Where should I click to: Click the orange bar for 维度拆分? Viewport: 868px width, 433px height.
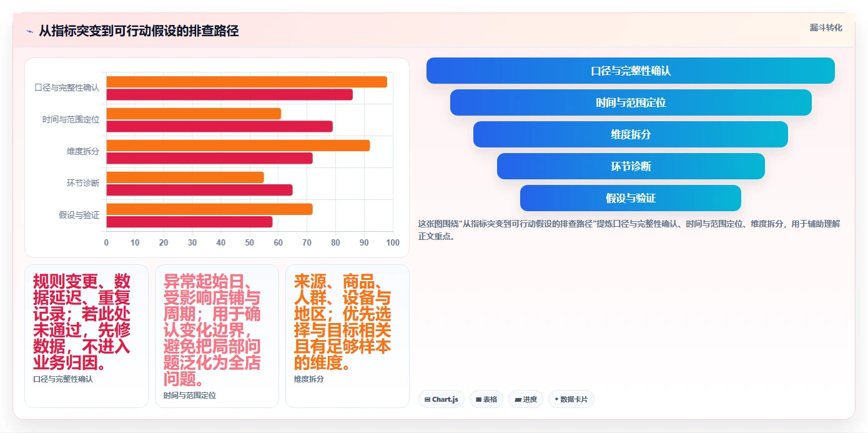point(238,146)
